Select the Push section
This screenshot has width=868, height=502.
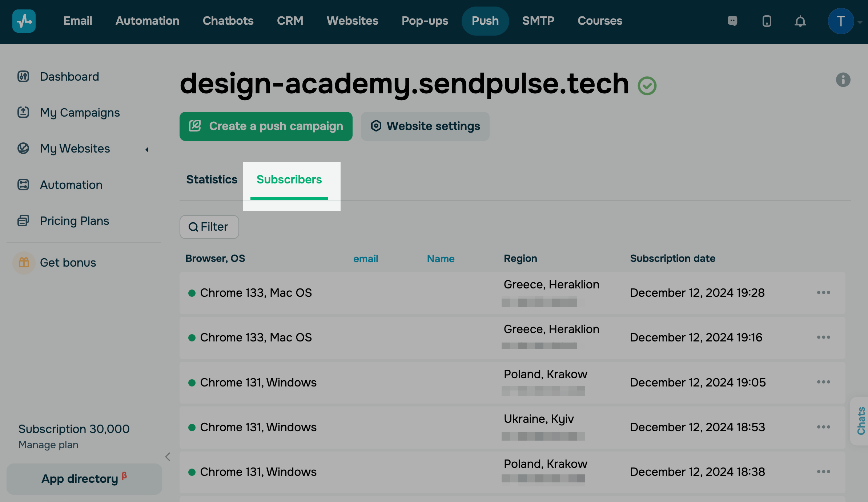pyautogui.click(x=485, y=21)
